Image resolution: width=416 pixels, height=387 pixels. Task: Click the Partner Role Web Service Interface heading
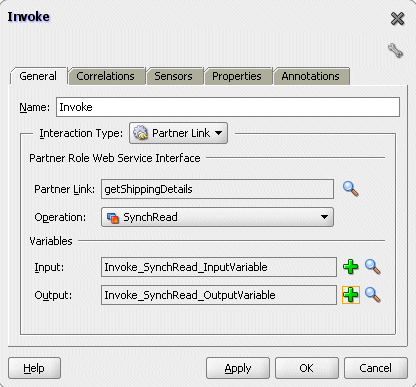tap(115, 158)
